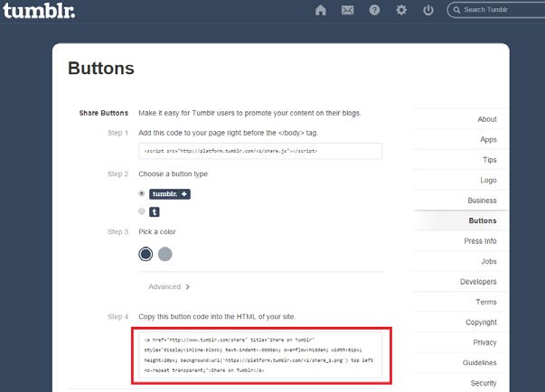Viewport: 545px width, 392px height.
Task: Click the power log out icon
Action: (428, 10)
